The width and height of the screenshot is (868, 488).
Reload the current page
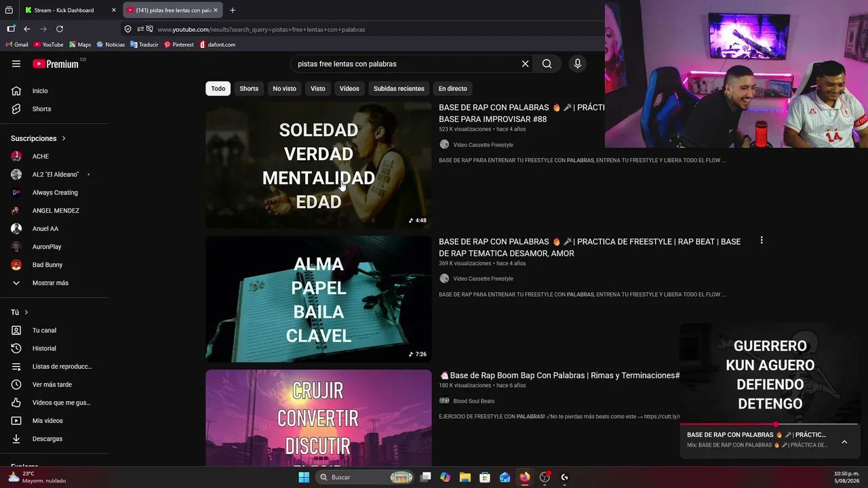60,29
